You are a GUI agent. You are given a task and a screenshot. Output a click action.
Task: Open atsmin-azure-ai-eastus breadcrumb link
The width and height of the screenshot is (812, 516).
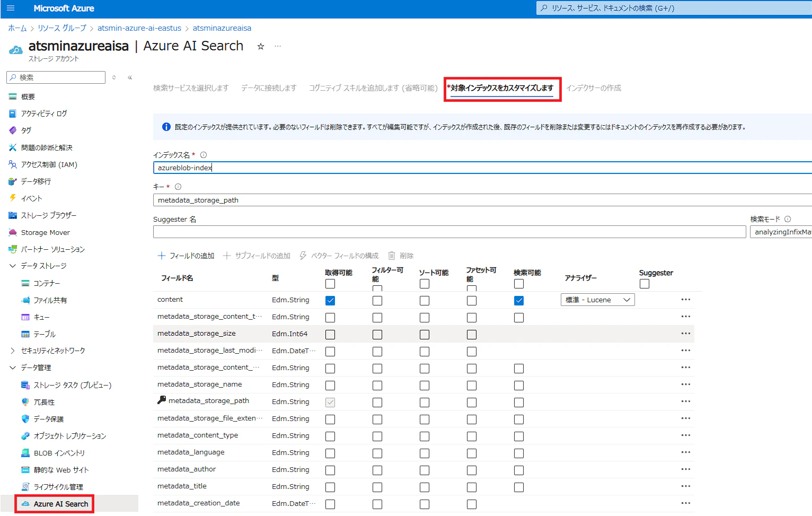139,28
